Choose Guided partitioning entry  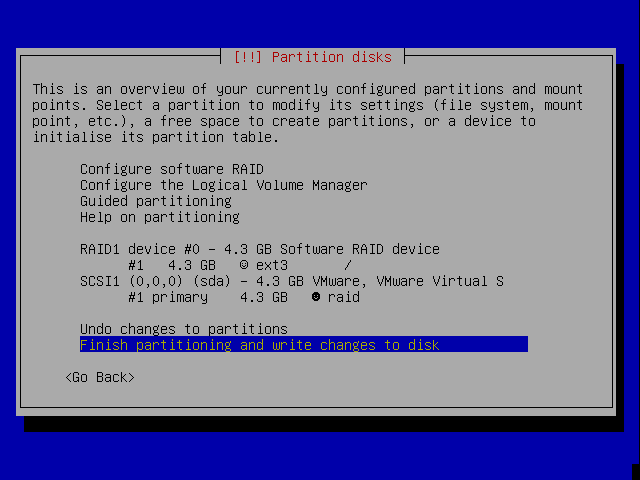point(155,201)
